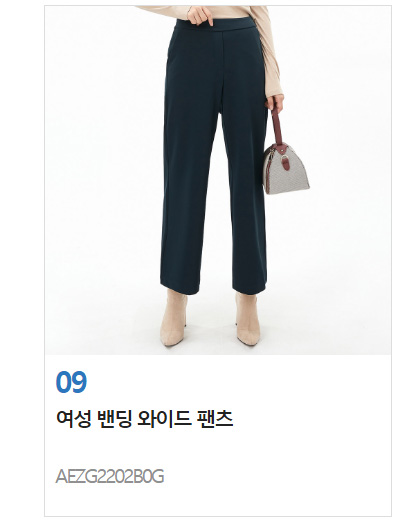Click the word 와이드 in the title
The height and width of the screenshot is (527, 400).
(x=160, y=419)
